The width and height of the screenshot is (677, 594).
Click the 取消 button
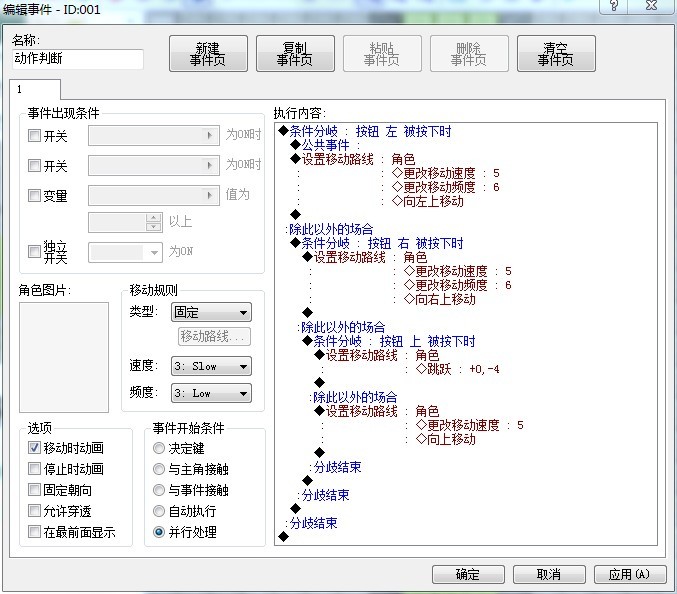549,574
